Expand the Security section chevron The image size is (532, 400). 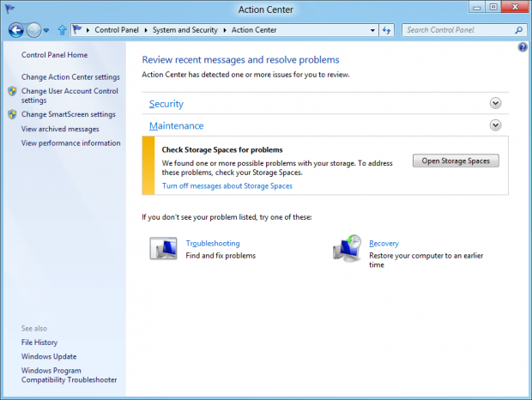click(495, 103)
